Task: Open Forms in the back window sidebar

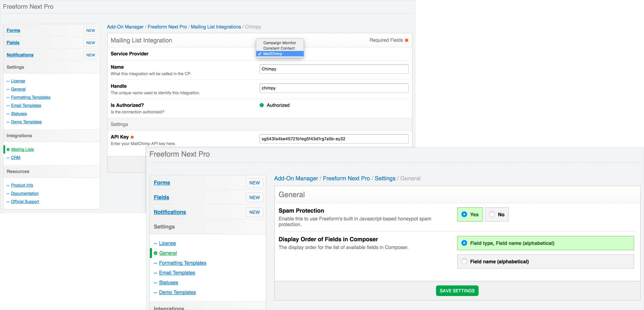Action: click(13, 30)
